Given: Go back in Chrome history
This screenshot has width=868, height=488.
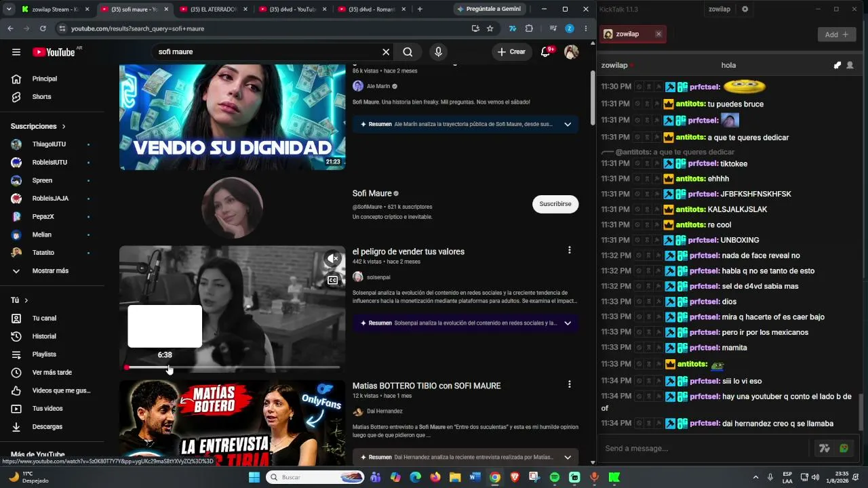Looking at the screenshot, I should [x=10, y=28].
